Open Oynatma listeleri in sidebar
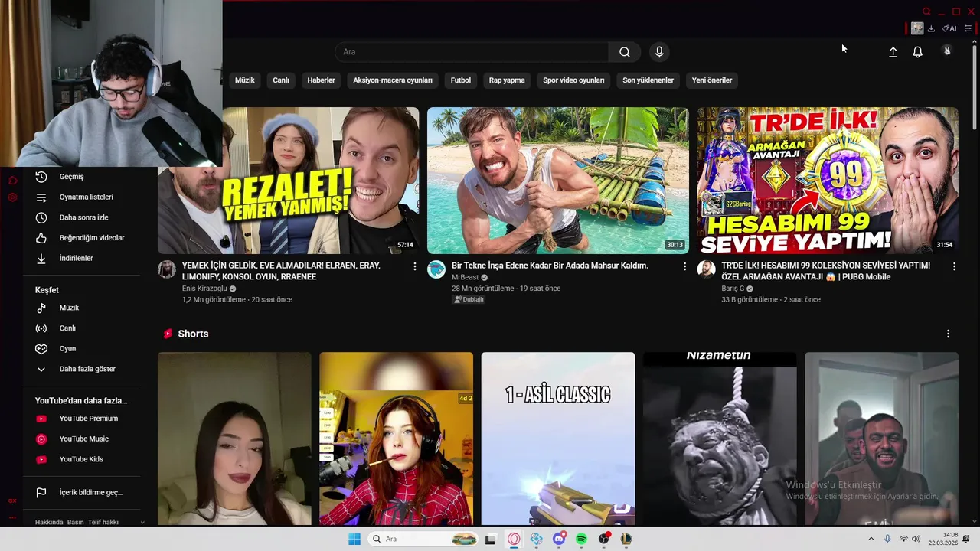Viewport: 980px width, 551px height. 86,197
